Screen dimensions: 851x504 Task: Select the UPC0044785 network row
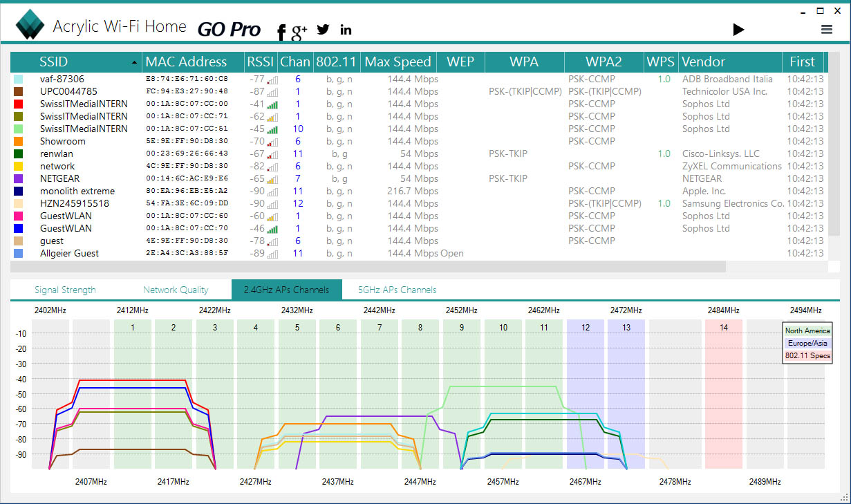(419, 91)
